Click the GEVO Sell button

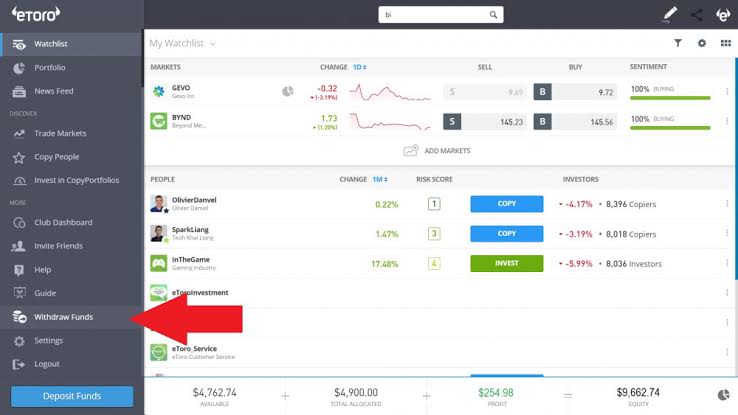tap(485, 92)
